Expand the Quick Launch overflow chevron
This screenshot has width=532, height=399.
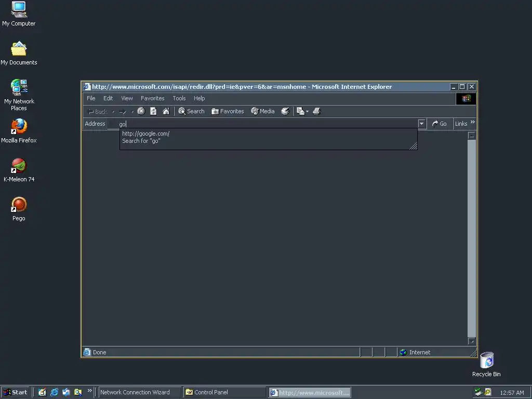(x=89, y=391)
